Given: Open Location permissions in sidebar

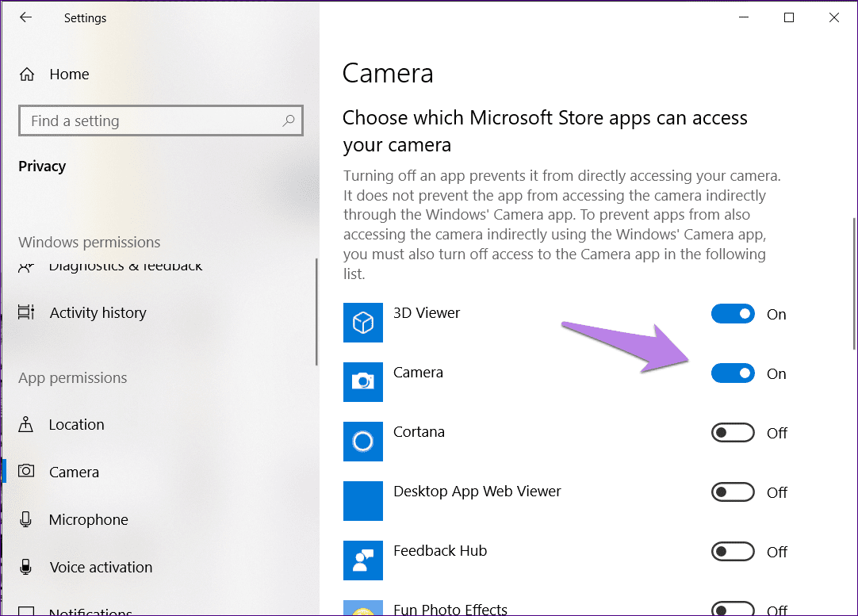Looking at the screenshot, I should [x=76, y=425].
